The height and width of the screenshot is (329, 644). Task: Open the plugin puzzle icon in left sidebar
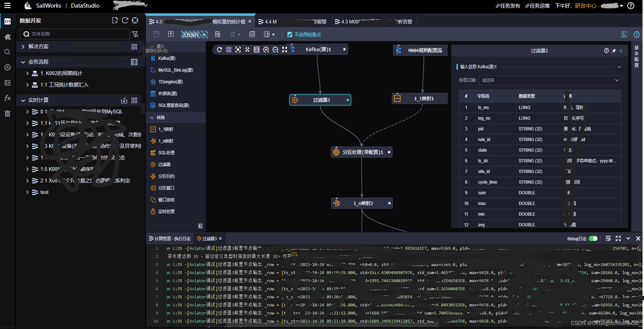pyautogui.click(x=8, y=37)
